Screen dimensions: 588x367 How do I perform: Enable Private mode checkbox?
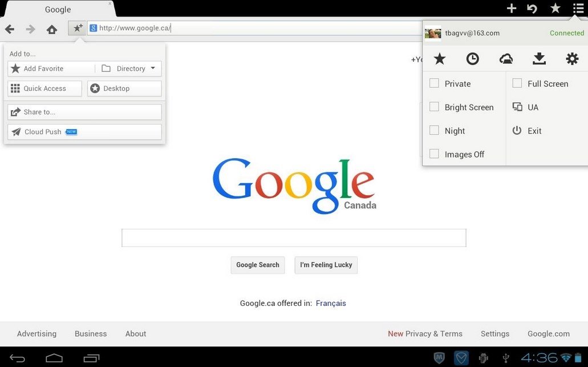434,83
